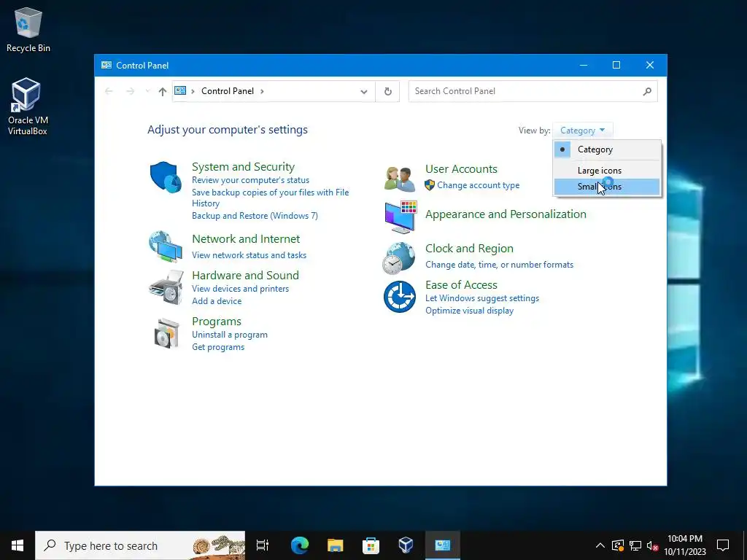Click the muted volume tray icon
747x560 pixels.
(652, 545)
